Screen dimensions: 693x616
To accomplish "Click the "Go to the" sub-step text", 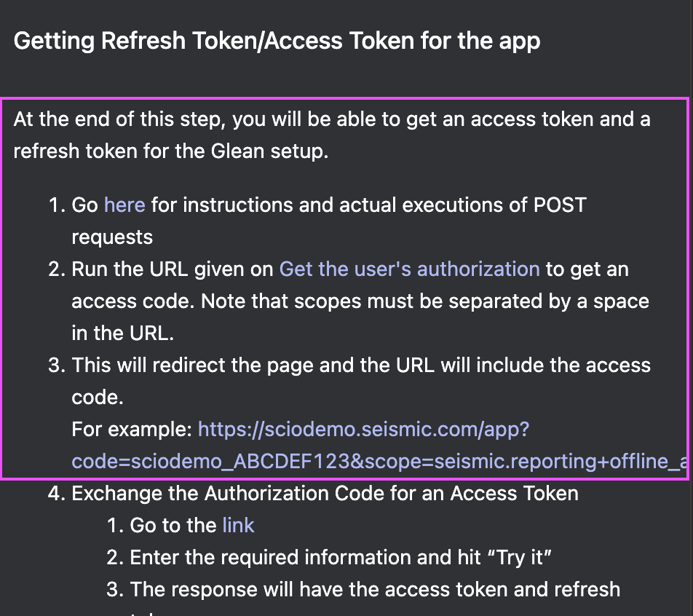I will coord(173,525).
